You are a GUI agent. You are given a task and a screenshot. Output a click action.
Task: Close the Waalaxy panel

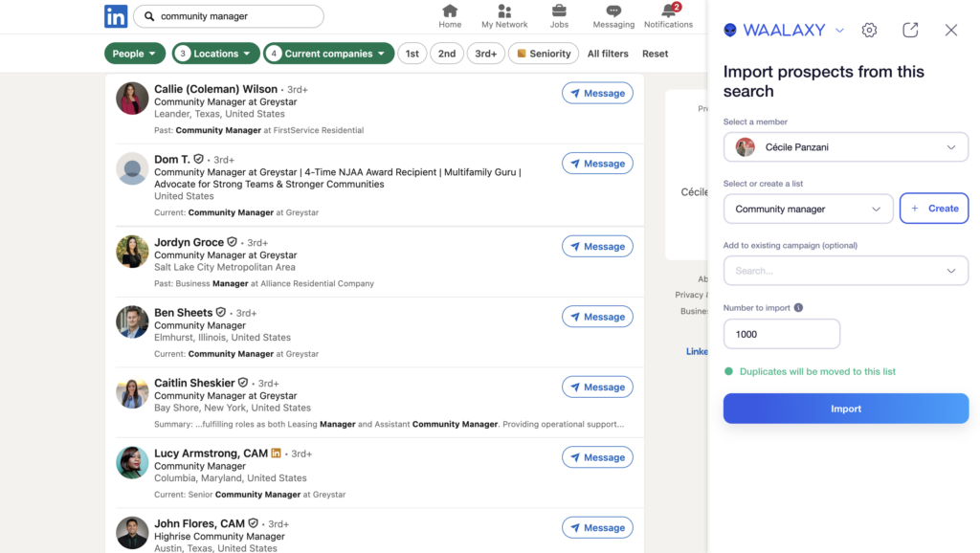pyautogui.click(x=950, y=30)
